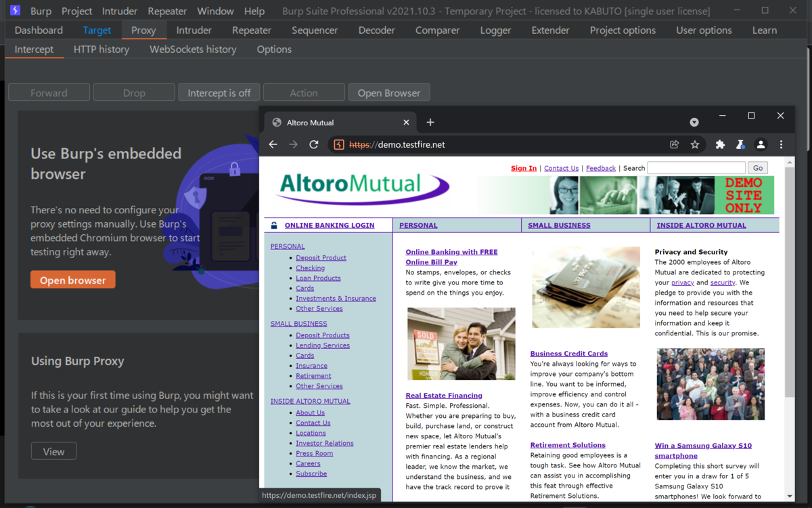Click the Sign In link
812x508 pixels.
tap(524, 168)
